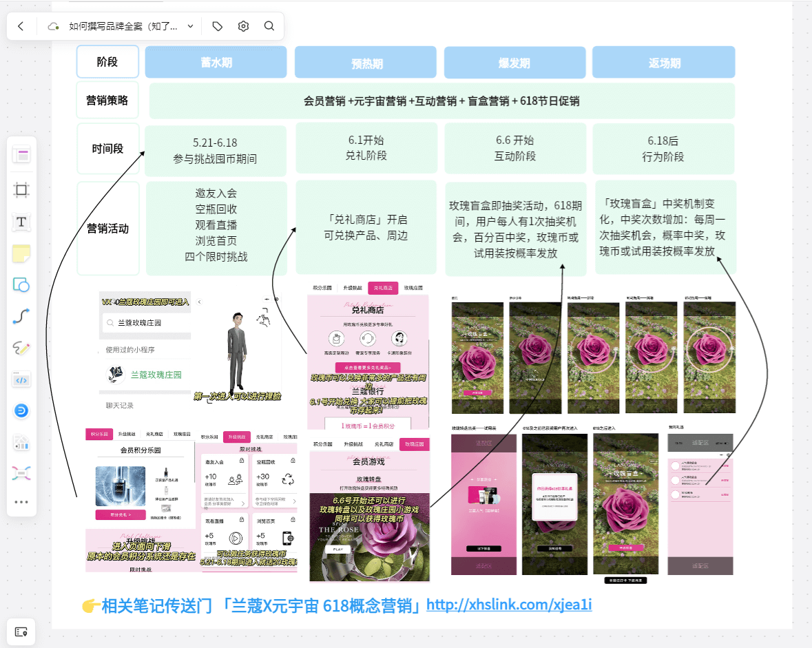Open board settings with the gear icon

(242, 25)
